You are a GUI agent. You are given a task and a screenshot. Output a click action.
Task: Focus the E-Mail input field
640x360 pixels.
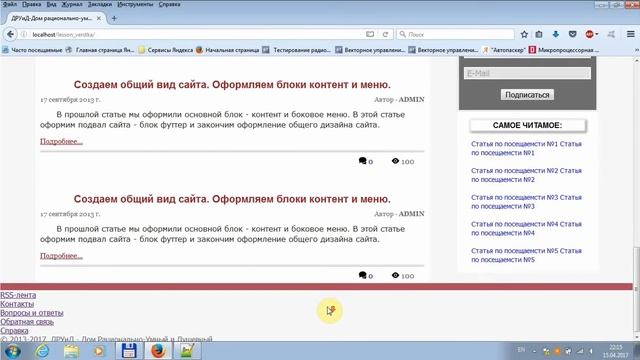527,73
